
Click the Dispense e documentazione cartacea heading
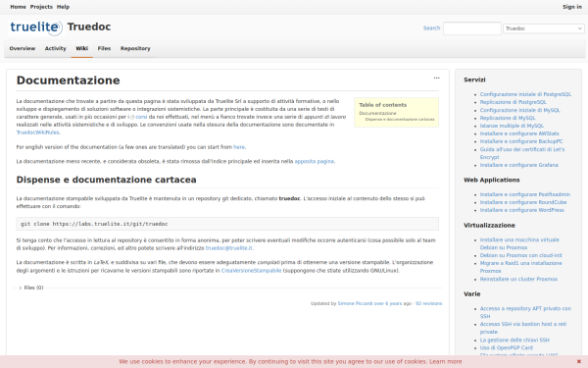coord(106,180)
